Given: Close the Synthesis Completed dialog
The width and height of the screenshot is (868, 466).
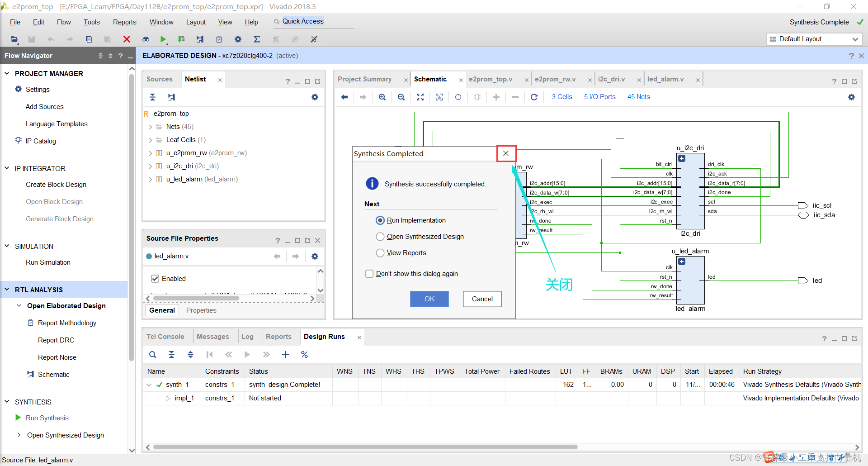Looking at the screenshot, I should click(x=506, y=154).
